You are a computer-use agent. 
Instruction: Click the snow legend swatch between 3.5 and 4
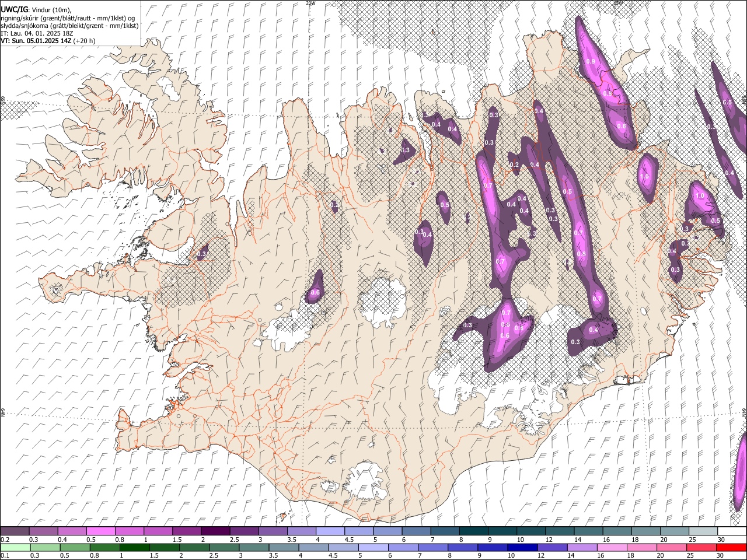click(302, 531)
